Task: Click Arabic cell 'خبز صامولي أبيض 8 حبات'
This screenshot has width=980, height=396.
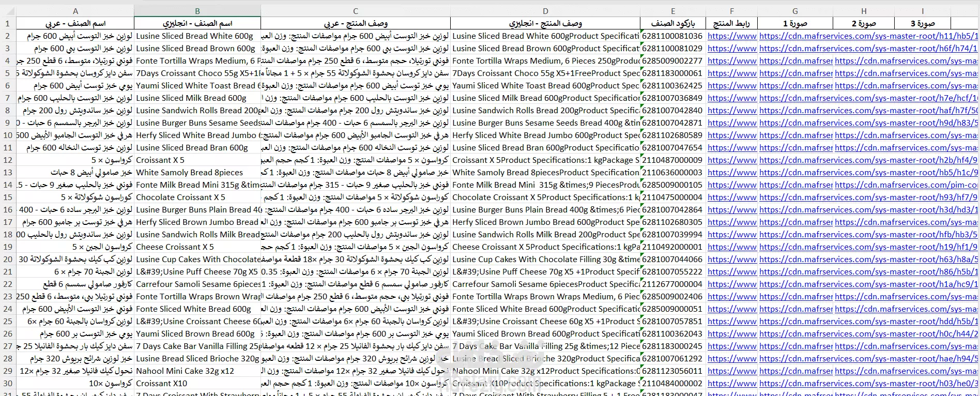Action: coord(75,172)
